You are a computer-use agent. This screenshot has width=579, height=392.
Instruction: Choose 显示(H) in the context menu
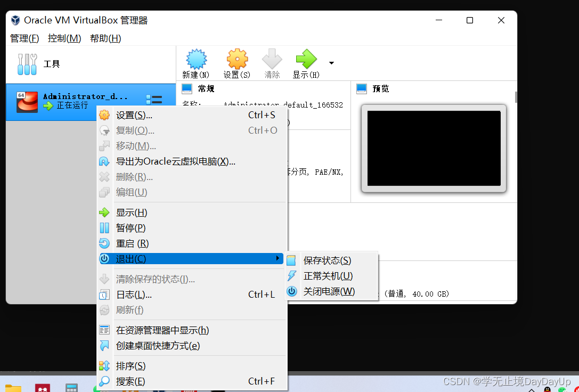coord(192,213)
